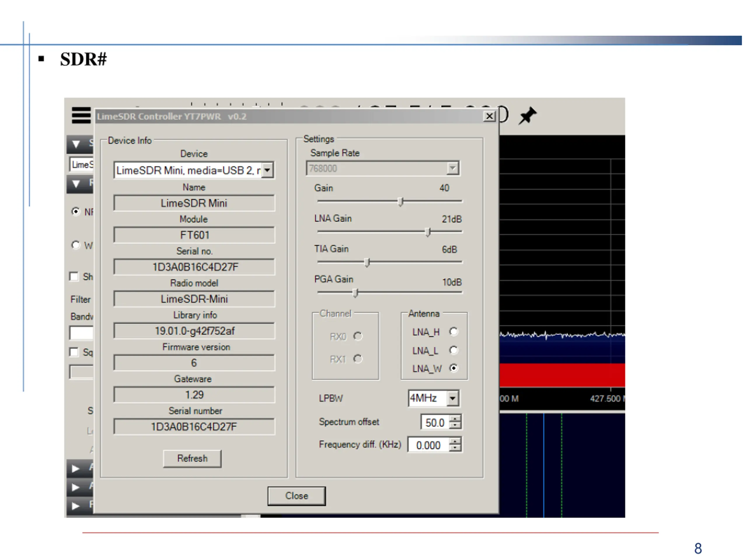Image resolution: width=747 pixels, height=560 pixels.
Task: Decrease the Spectrum offset value
Action: point(455,425)
